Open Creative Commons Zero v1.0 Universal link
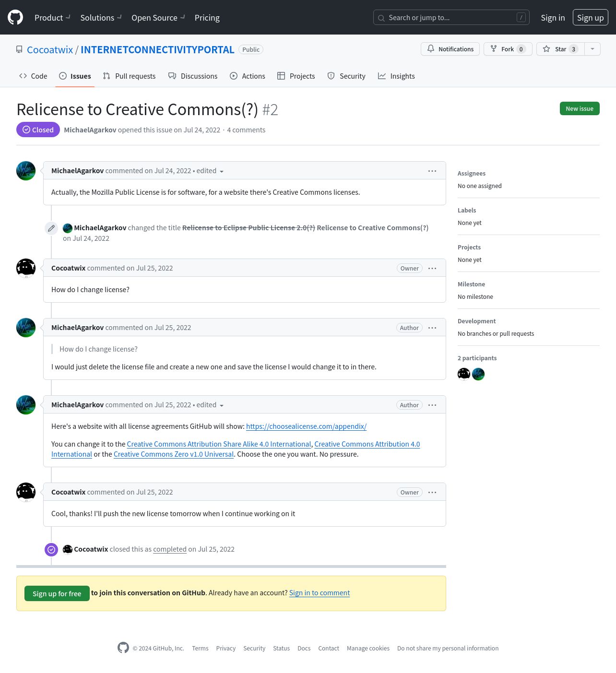The height and width of the screenshot is (673, 616). tap(174, 454)
